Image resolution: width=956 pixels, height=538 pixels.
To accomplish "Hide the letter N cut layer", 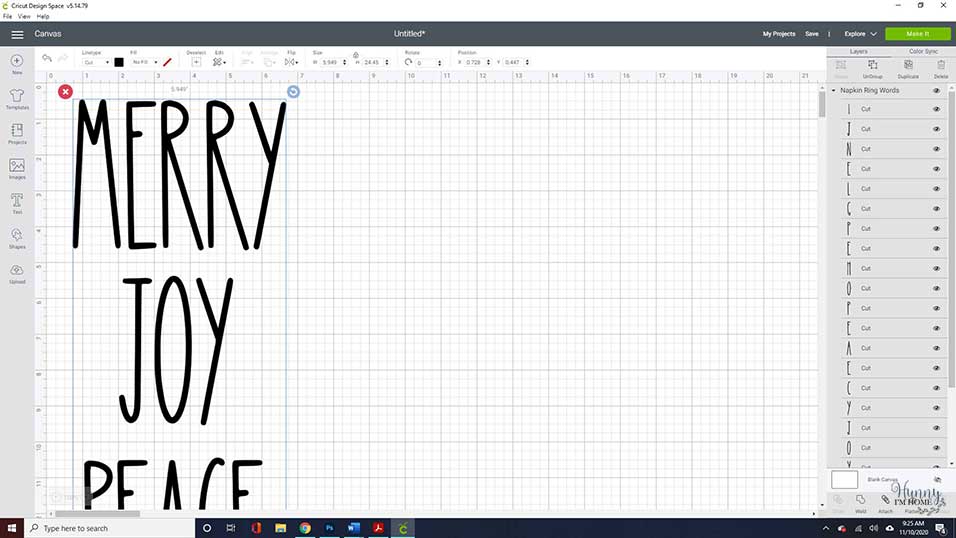I will tap(936, 149).
